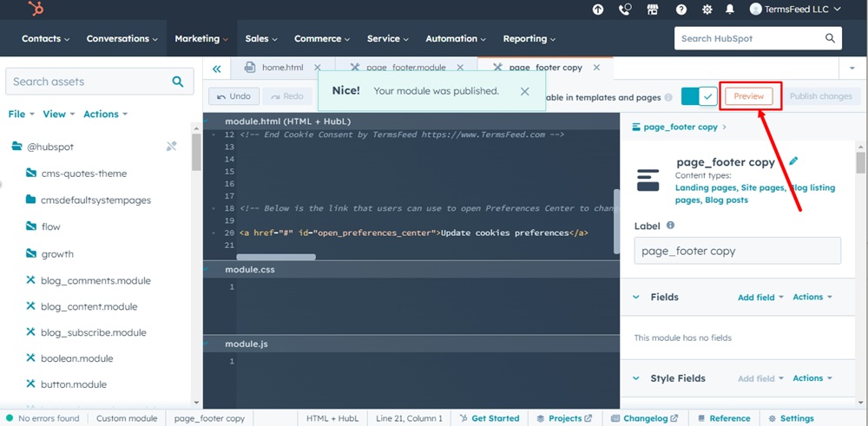Open the Reference link in status bar

click(724, 418)
